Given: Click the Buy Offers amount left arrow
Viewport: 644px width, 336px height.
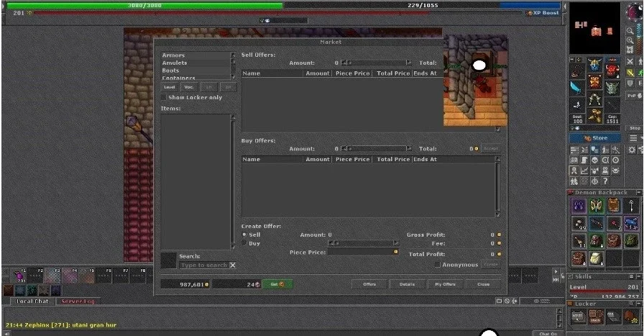Looking at the screenshot, I should point(344,148).
